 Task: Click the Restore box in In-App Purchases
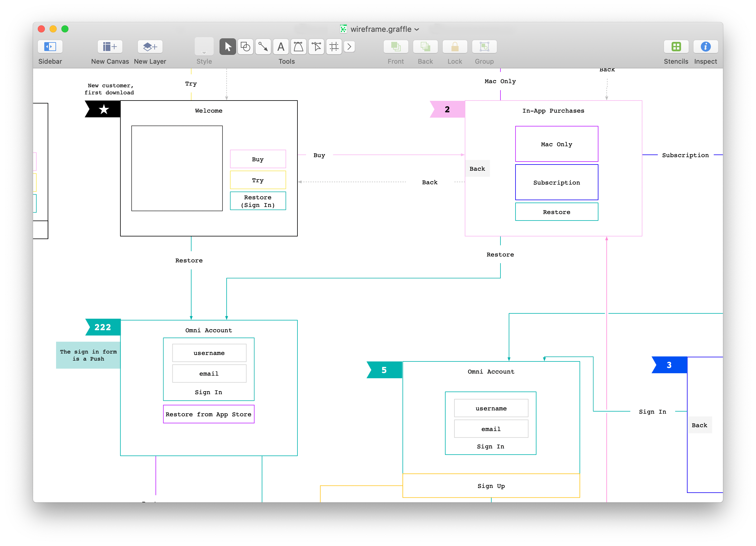557,212
